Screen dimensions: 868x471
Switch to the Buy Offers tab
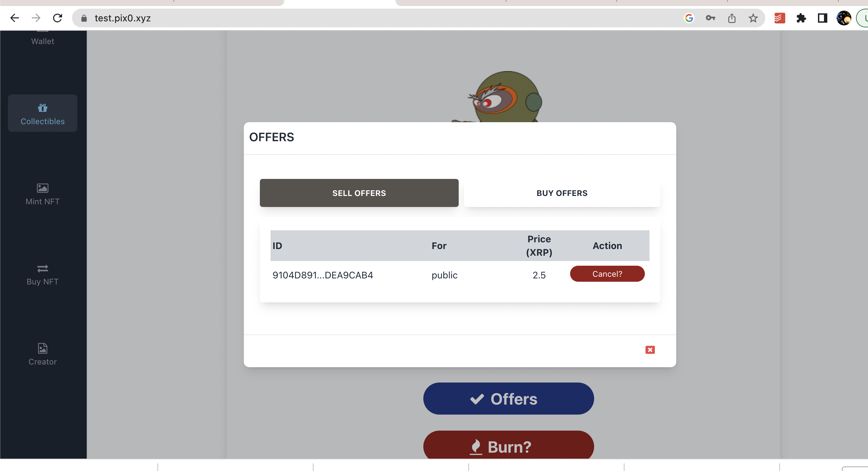[x=562, y=193]
